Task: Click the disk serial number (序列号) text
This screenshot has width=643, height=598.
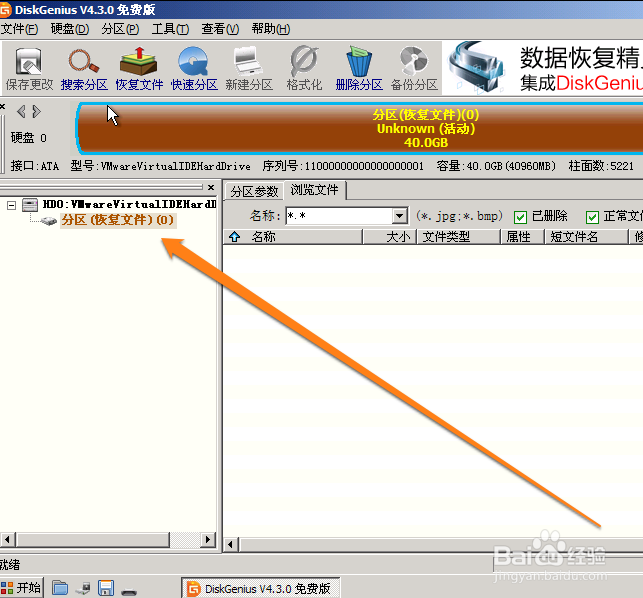Action: 343,166
